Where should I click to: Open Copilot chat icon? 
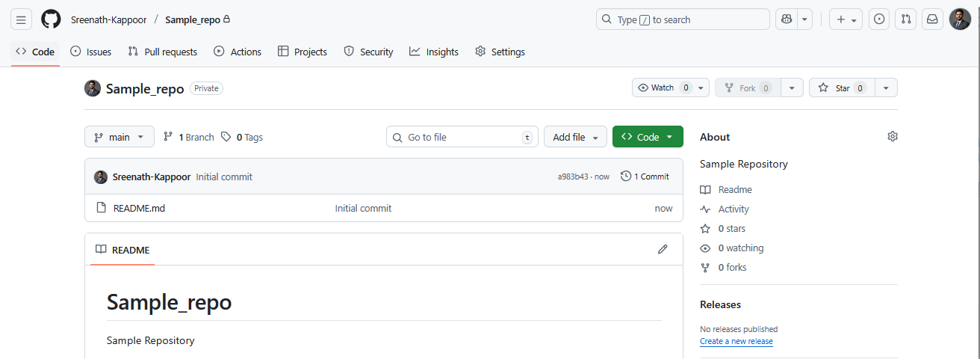pyautogui.click(x=787, y=19)
